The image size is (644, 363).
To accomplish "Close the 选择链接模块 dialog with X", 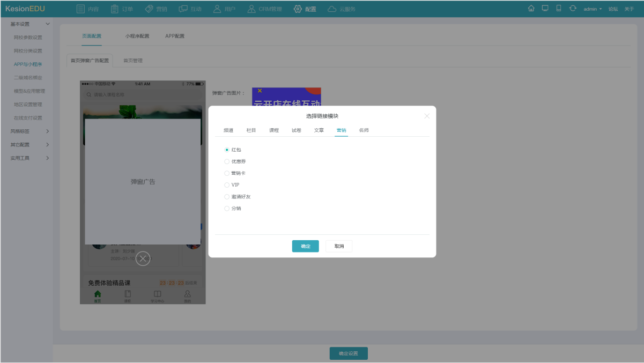I will [x=427, y=116].
